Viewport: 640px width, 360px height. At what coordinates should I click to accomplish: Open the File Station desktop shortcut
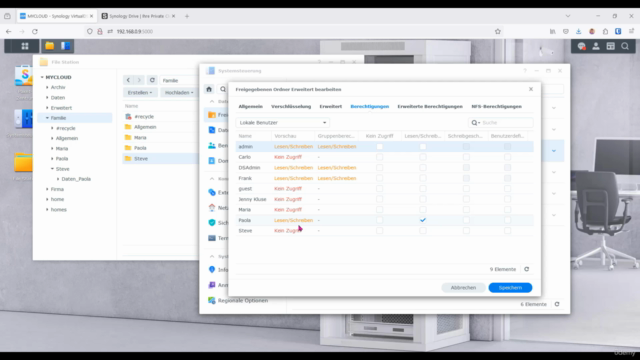(23, 165)
